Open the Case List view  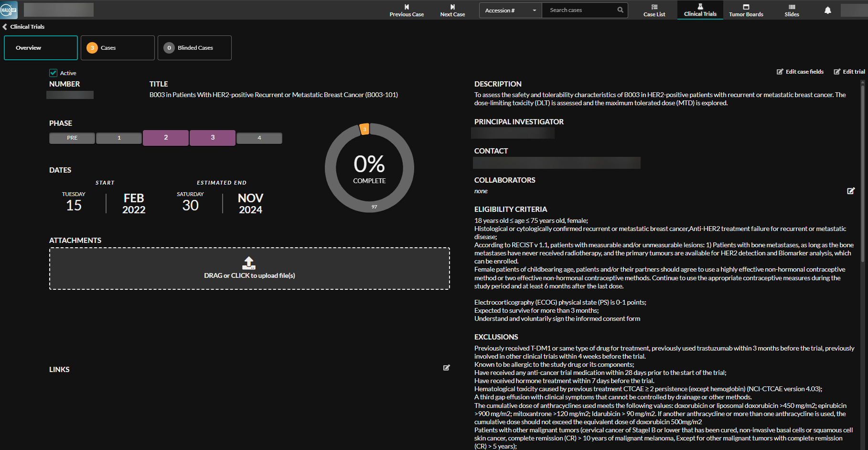tap(654, 10)
